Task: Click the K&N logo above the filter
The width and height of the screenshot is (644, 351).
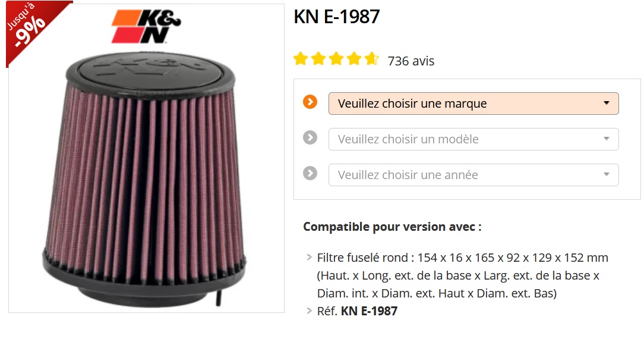Action: coord(146,27)
